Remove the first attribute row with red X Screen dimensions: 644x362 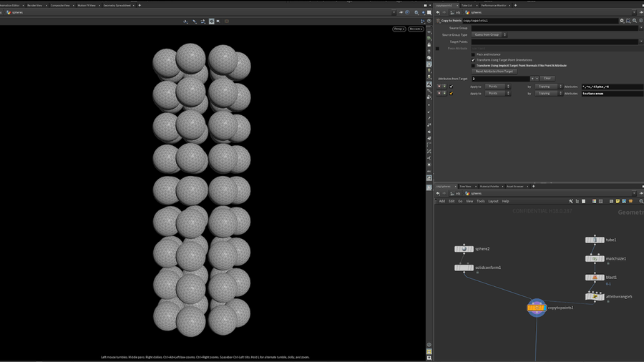(439, 87)
